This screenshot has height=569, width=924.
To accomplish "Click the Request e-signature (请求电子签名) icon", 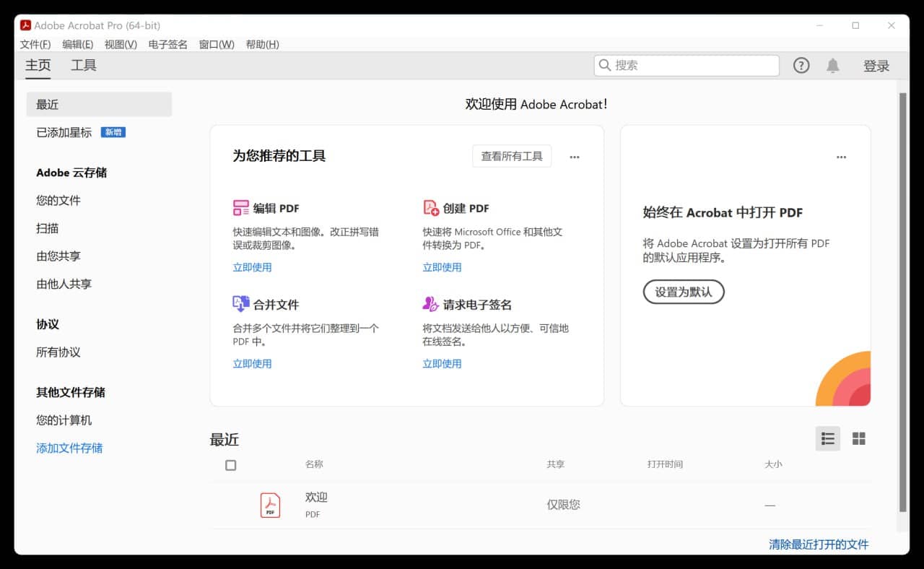I will (x=431, y=304).
